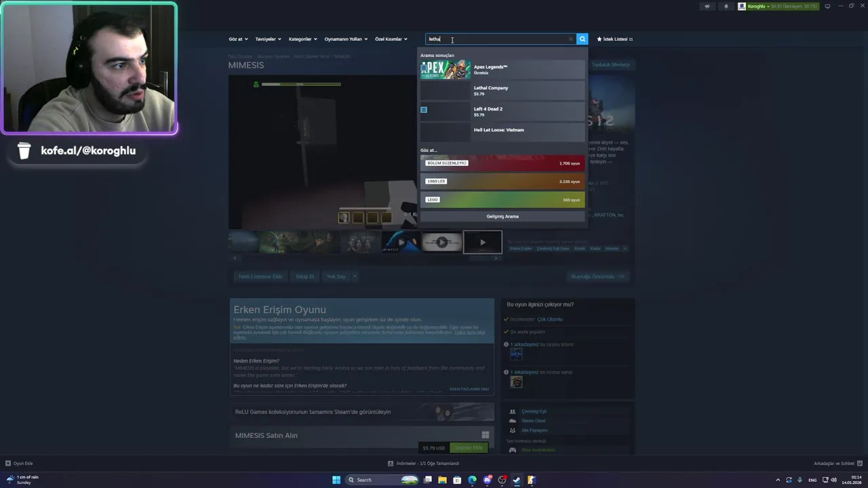Click the Yok Say ignore button

(x=336, y=277)
